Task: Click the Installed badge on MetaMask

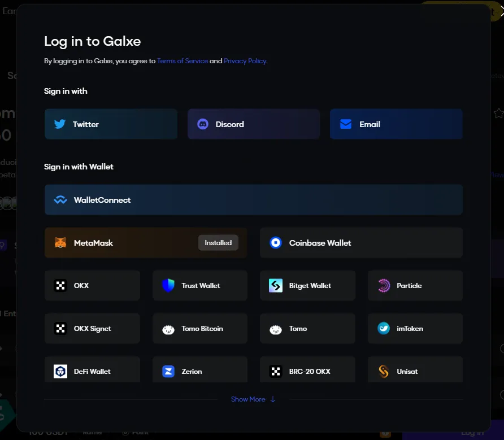Action: pyautogui.click(x=218, y=243)
